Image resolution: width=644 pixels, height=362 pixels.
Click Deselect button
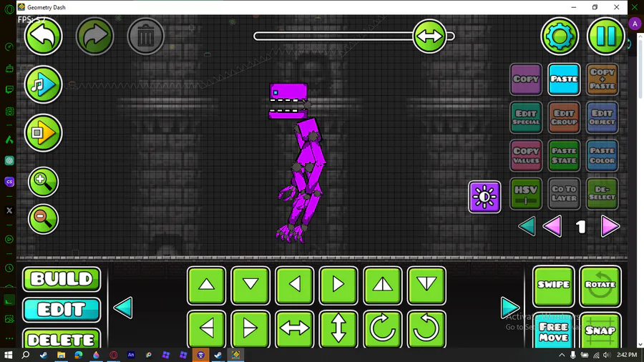tap(602, 194)
